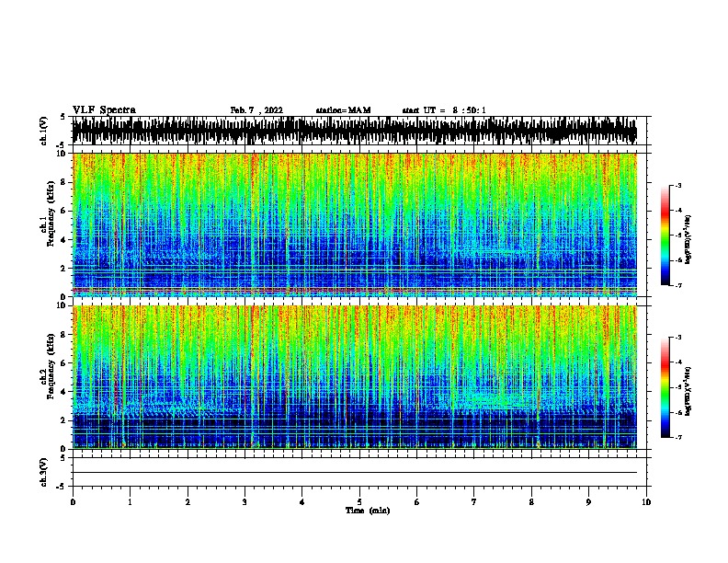Select the "start UT = 8:50:1" text

444,110
